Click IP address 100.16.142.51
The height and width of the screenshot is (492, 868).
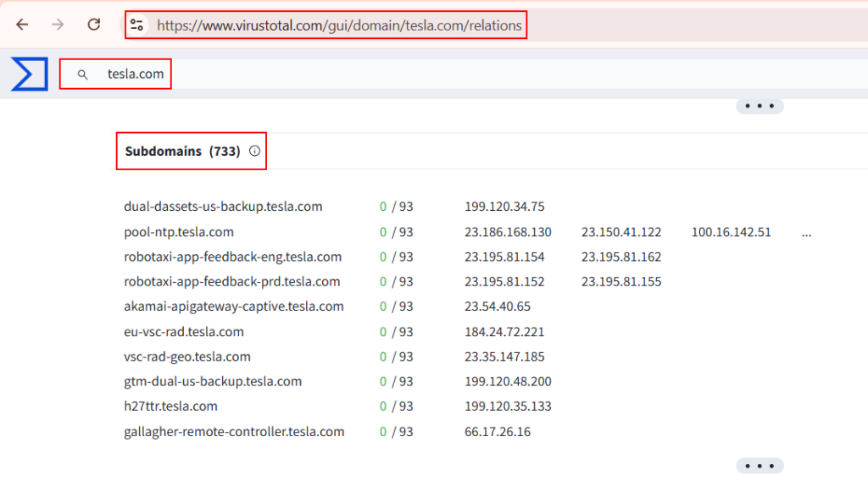click(x=731, y=232)
